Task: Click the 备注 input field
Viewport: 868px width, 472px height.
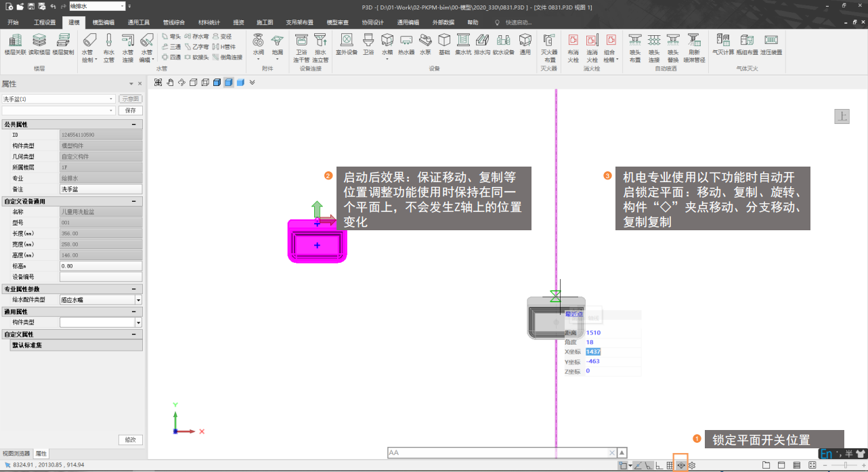Action: [101, 189]
